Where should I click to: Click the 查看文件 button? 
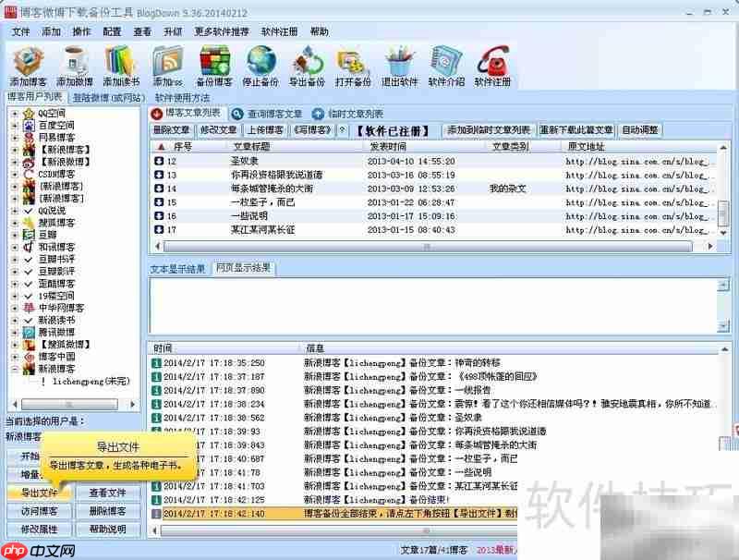(107, 493)
